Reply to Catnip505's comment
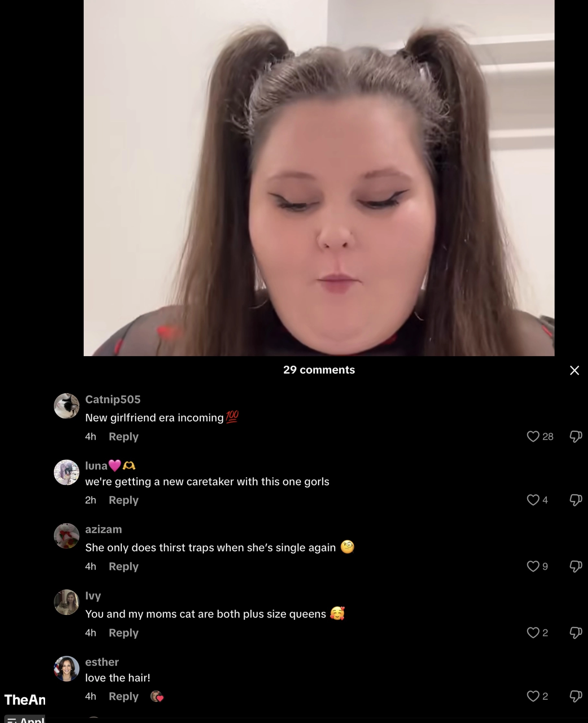Viewport: 588px width, 723px height. (x=124, y=436)
